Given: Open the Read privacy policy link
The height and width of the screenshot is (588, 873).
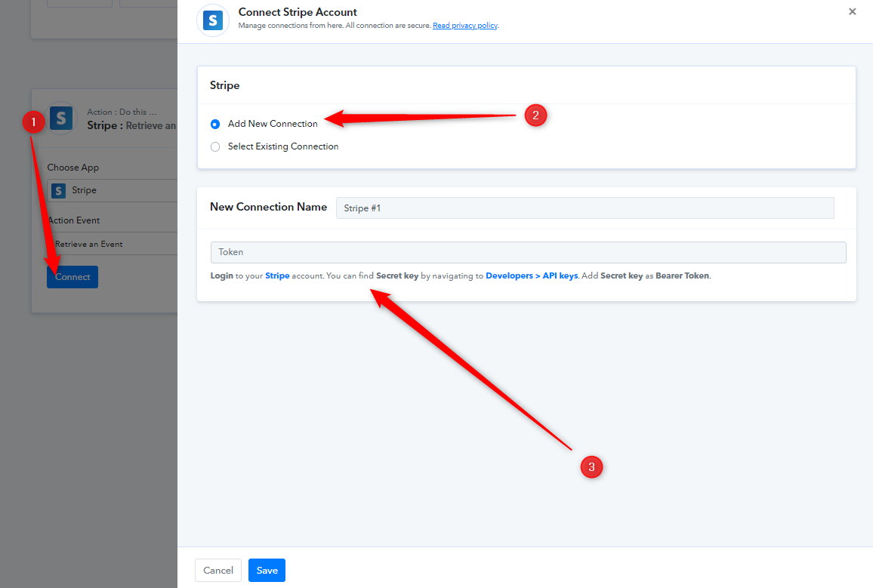Looking at the screenshot, I should (465, 26).
